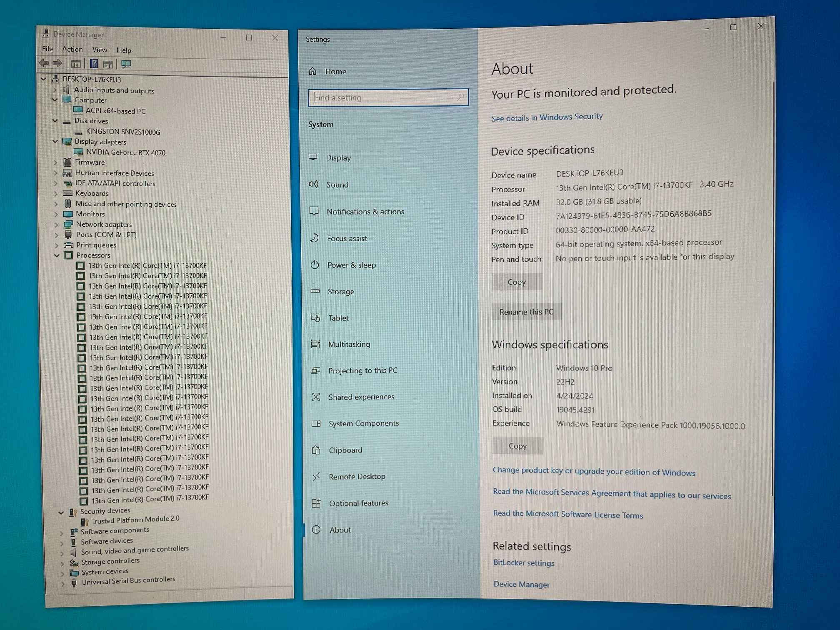840x630 pixels.
Task: Collapse the Disk drives node
Action: (55, 120)
